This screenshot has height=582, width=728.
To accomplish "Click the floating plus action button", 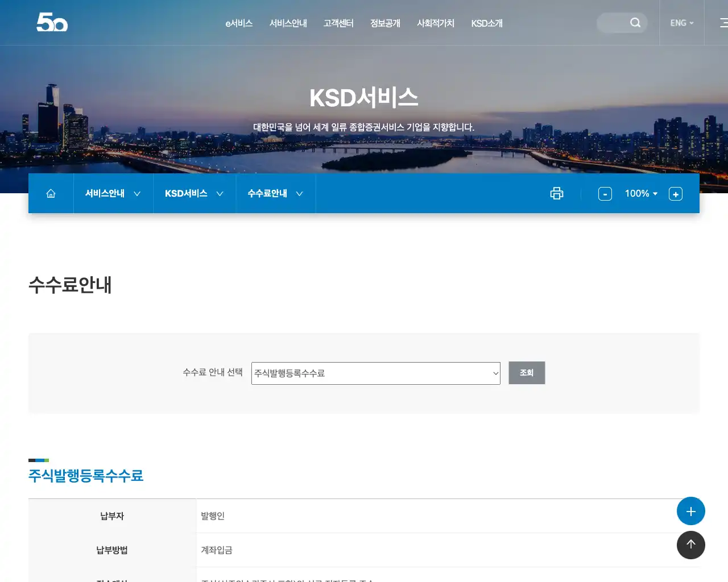I will coord(691,511).
